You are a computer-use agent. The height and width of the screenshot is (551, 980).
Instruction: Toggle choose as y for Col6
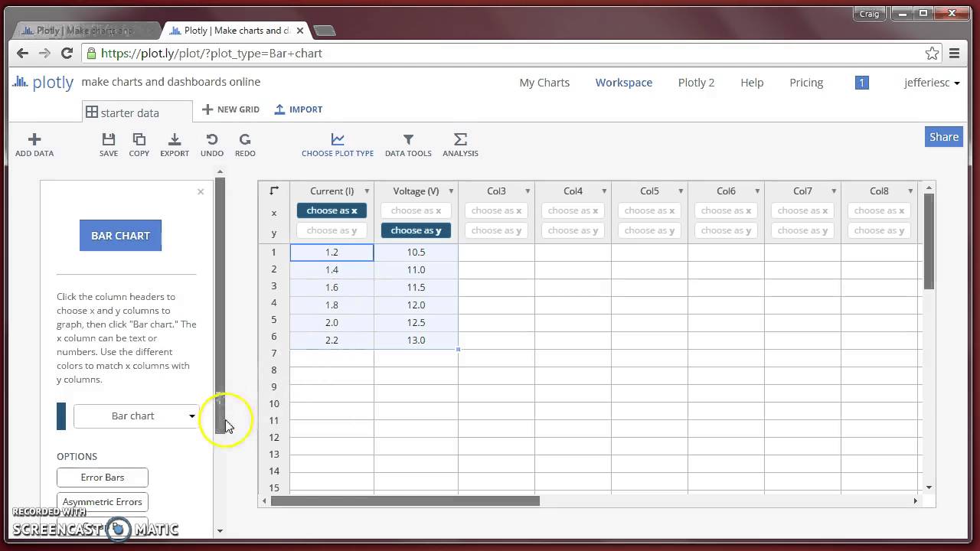click(x=726, y=230)
